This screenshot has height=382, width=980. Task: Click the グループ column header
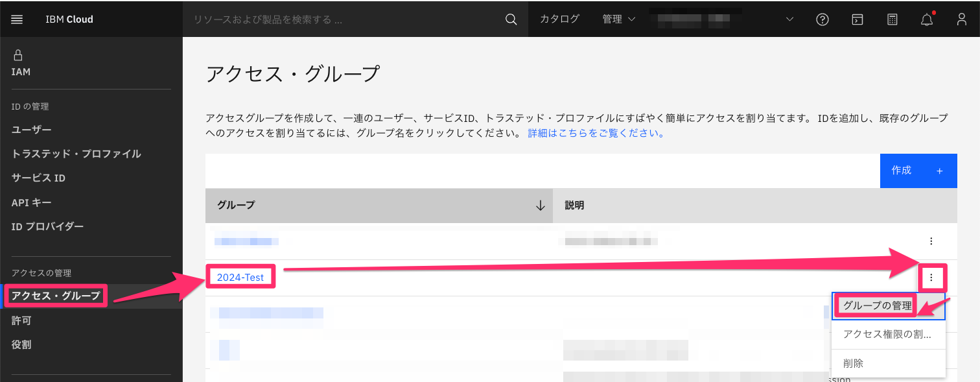pyautogui.click(x=379, y=205)
